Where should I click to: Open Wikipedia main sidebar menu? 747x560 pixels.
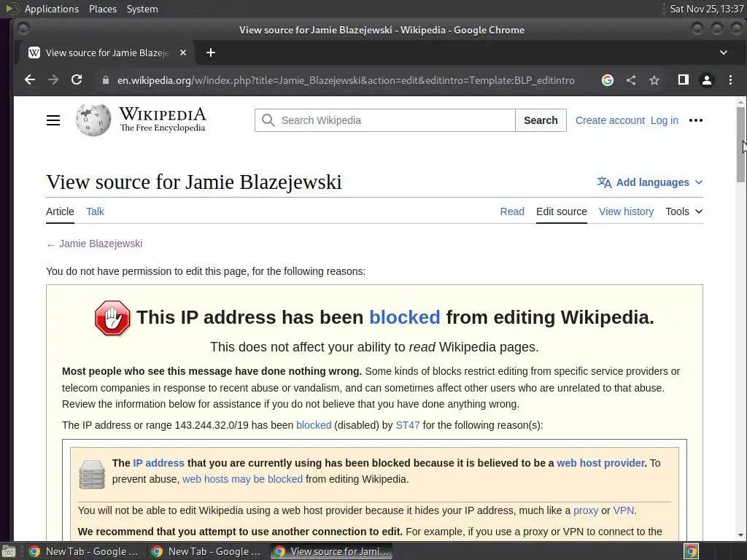tap(53, 120)
